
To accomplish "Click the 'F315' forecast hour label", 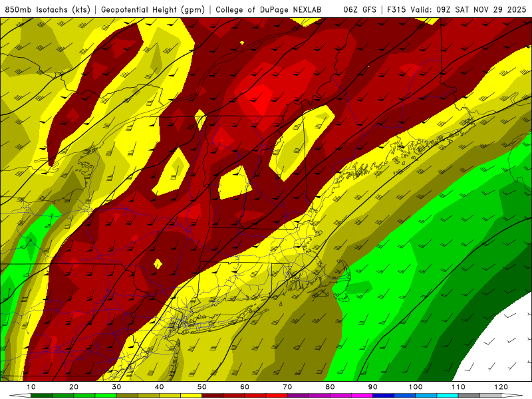I will [396, 9].
